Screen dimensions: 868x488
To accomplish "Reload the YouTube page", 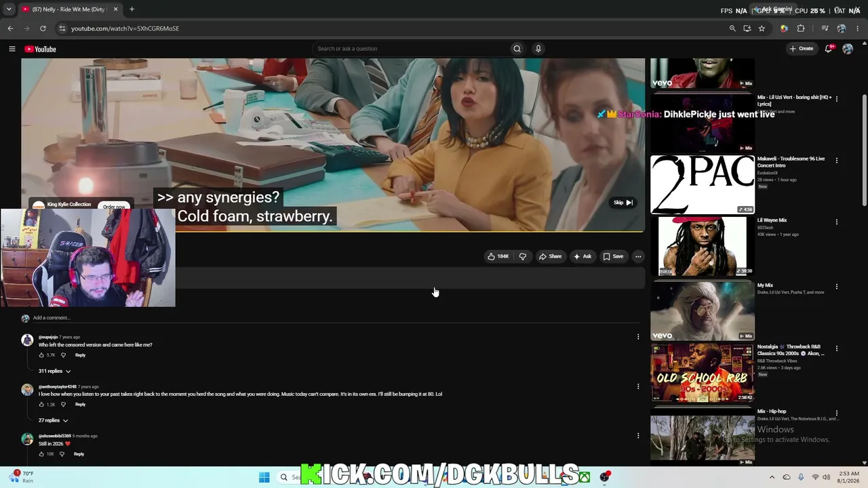I will [43, 28].
